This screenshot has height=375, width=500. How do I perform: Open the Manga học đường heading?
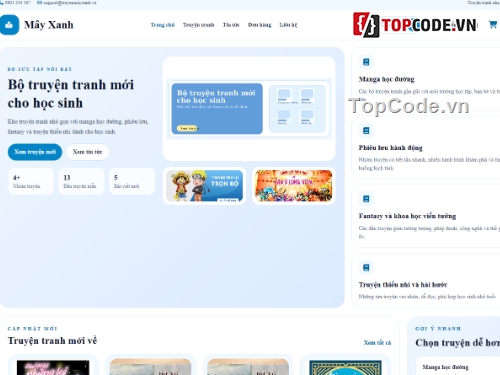pyautogui.click(x=387, y=79)
